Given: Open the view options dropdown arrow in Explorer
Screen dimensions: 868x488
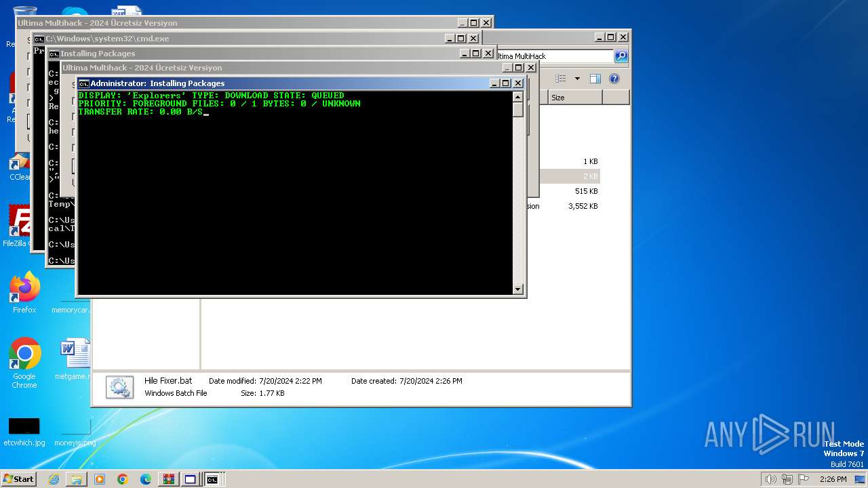Looking at the screenshot, I should pyautogui.click(x=577, y=79).
